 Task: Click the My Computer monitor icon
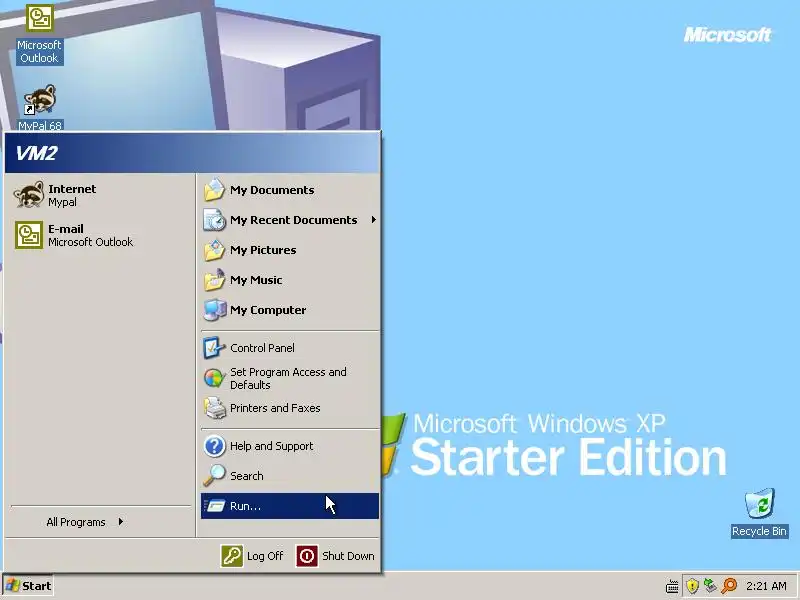click(214, 310)
